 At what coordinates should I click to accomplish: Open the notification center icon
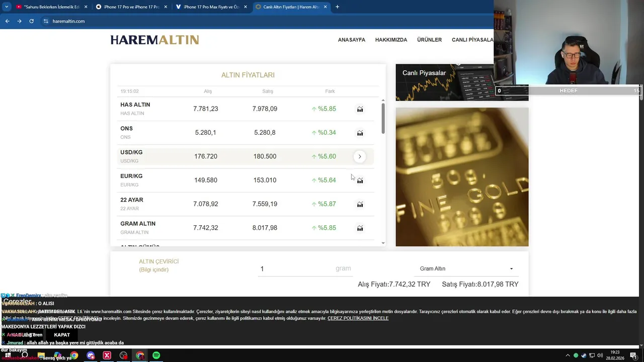click(x=633, y=355)
